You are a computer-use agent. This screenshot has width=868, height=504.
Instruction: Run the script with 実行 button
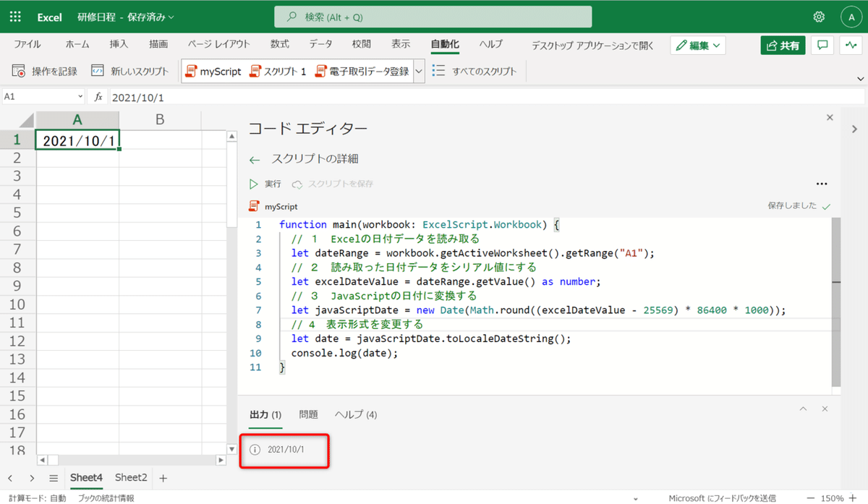[x=265, y=184]
